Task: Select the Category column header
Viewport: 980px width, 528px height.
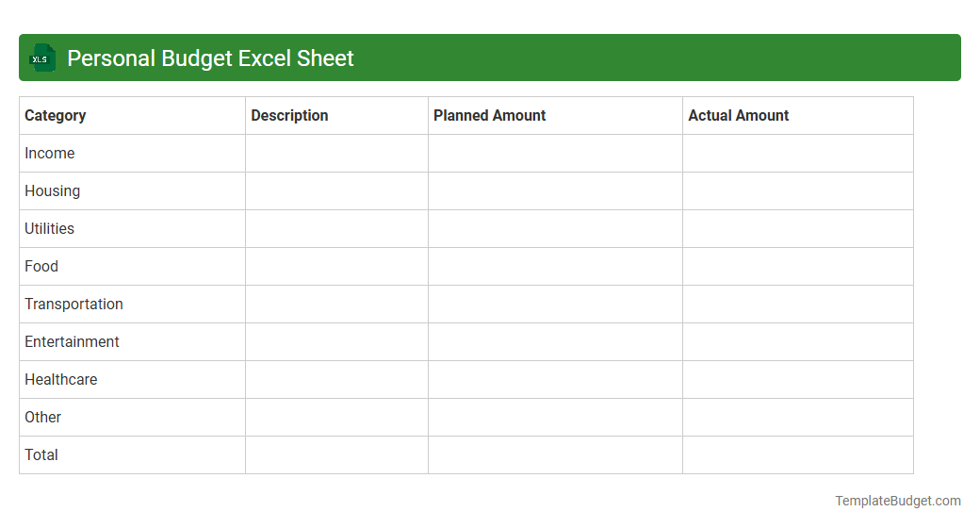Action: pos(133,116)
